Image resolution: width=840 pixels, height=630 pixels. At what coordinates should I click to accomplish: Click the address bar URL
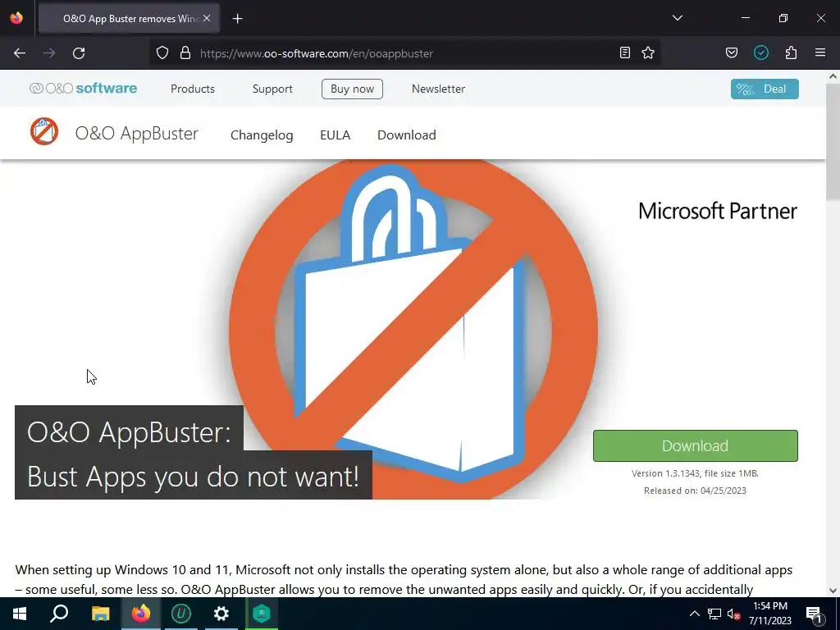tap(317, 53)
